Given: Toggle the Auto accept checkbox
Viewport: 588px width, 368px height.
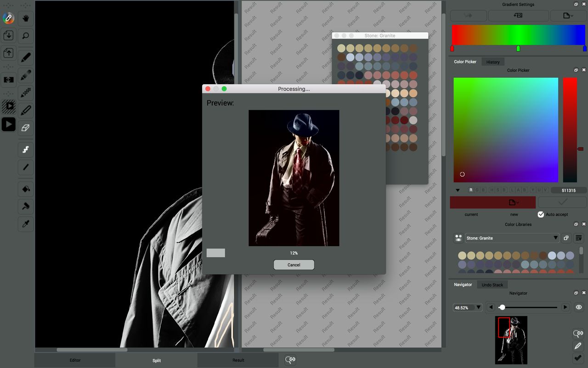Looking at the screenshot, I should tap(541, 214).
